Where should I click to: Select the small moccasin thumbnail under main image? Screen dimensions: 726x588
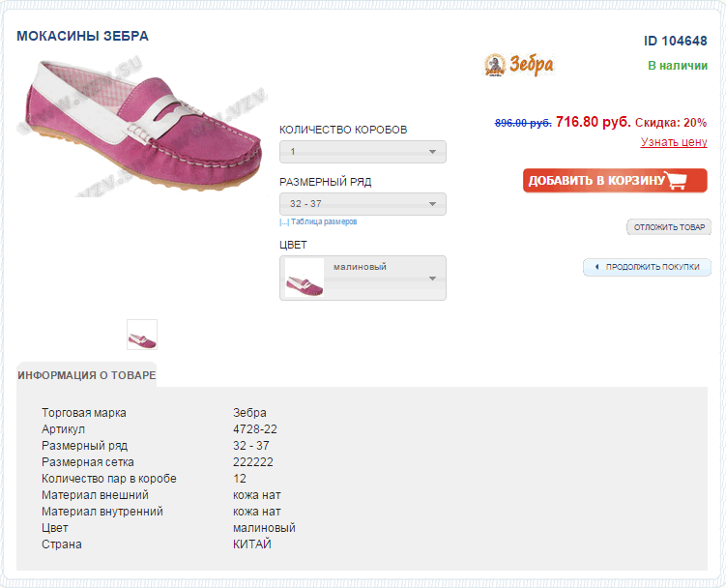pos(142,335)
